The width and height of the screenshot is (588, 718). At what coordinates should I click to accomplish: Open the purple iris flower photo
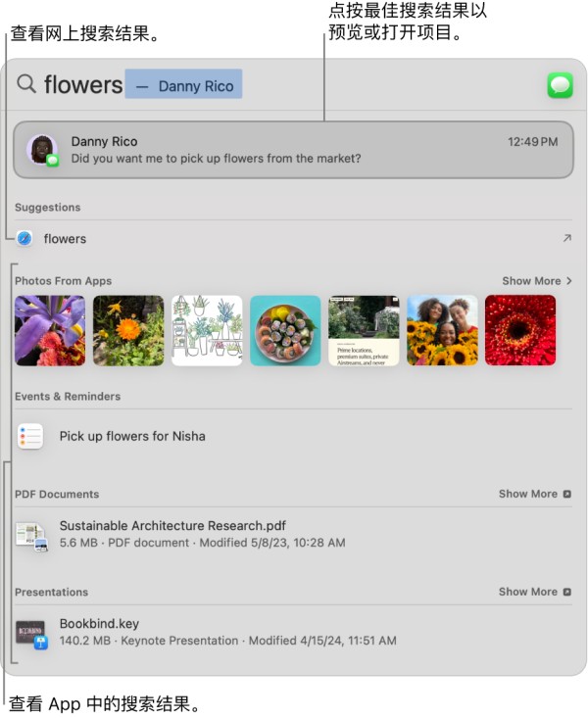point(50,331)
